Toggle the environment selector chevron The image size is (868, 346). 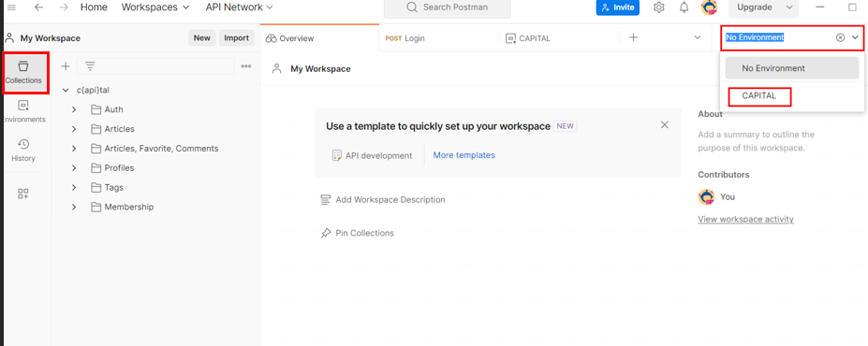pyautogui.click(x=855, y=37)
